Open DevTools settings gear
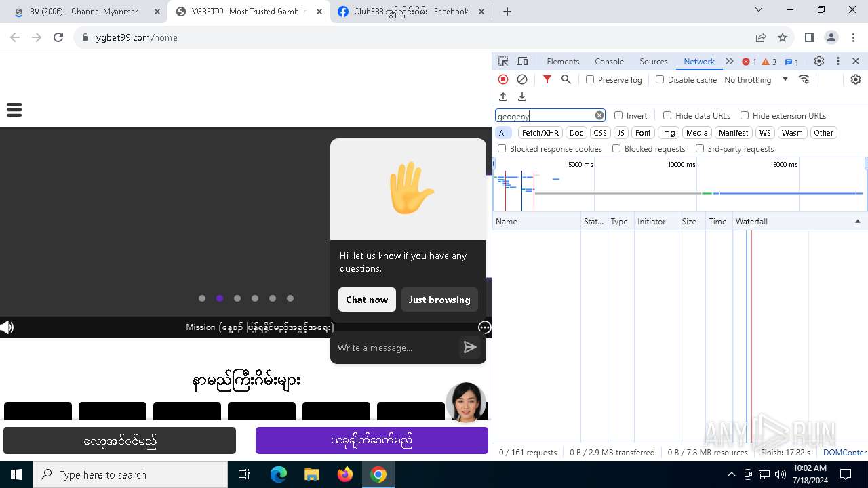Image resolution: width=868 pixels, height=488 pixels. [x=819, y=61]
